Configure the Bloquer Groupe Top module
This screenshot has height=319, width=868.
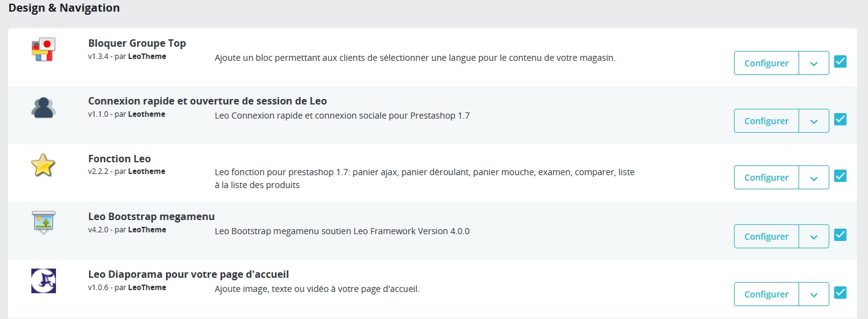766,63
